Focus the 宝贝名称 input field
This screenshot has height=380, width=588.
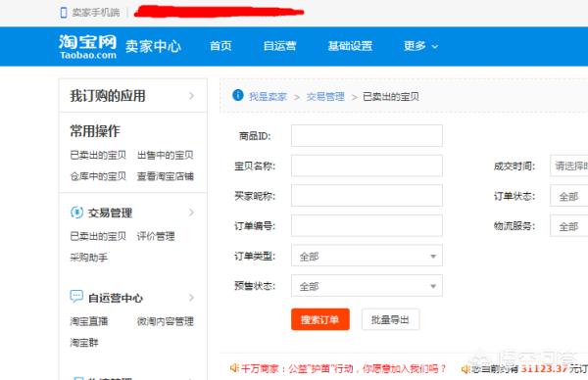367,166
